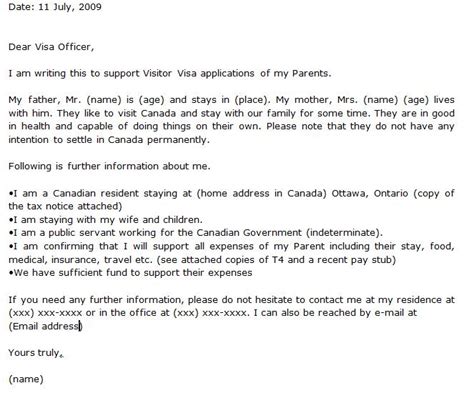Click the word "T4" in the expenses bullet
The width and height of the screenshot is (474, 393).
(277, 259)
